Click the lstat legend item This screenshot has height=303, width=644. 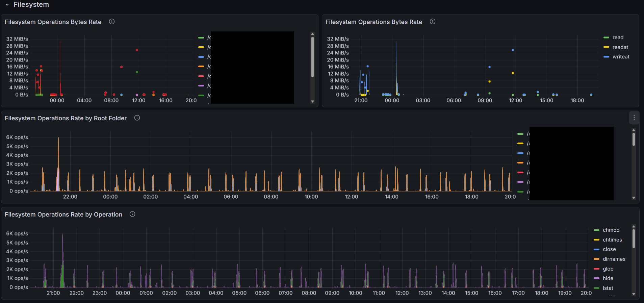tap(608, 288)
